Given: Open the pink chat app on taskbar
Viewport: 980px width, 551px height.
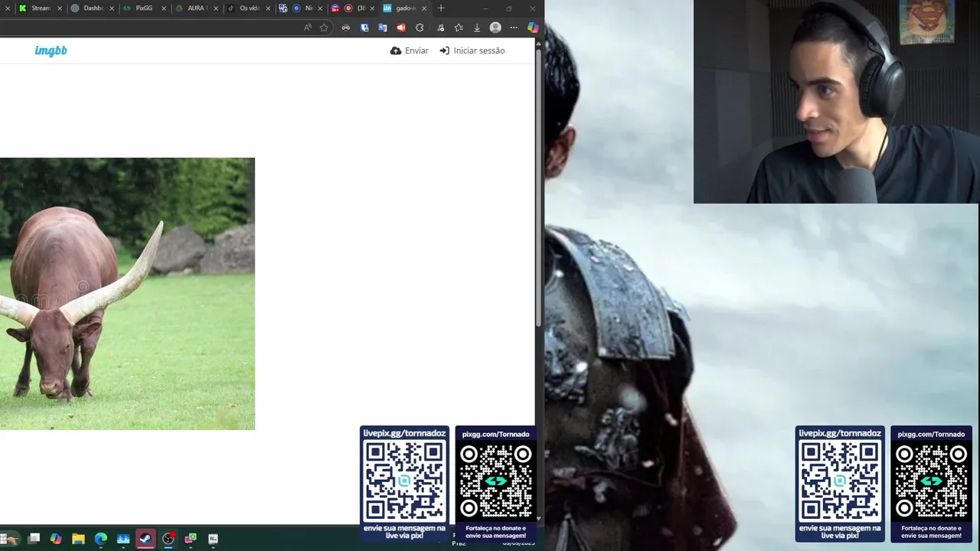Looking at the screenshot, I should coord(191,539).
